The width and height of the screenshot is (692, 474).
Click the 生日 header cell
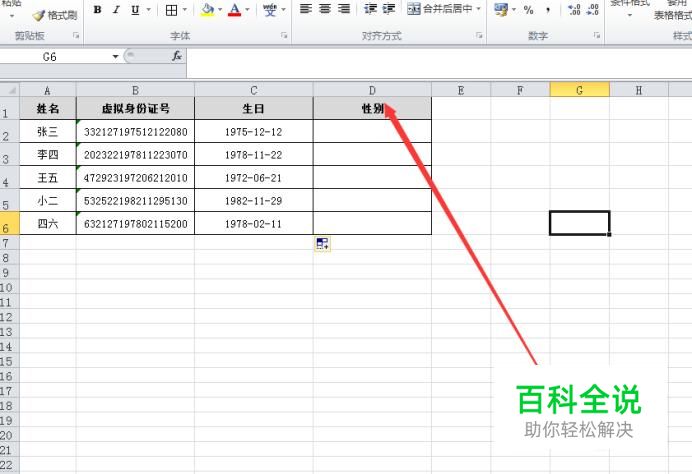(x=254, y=108)
